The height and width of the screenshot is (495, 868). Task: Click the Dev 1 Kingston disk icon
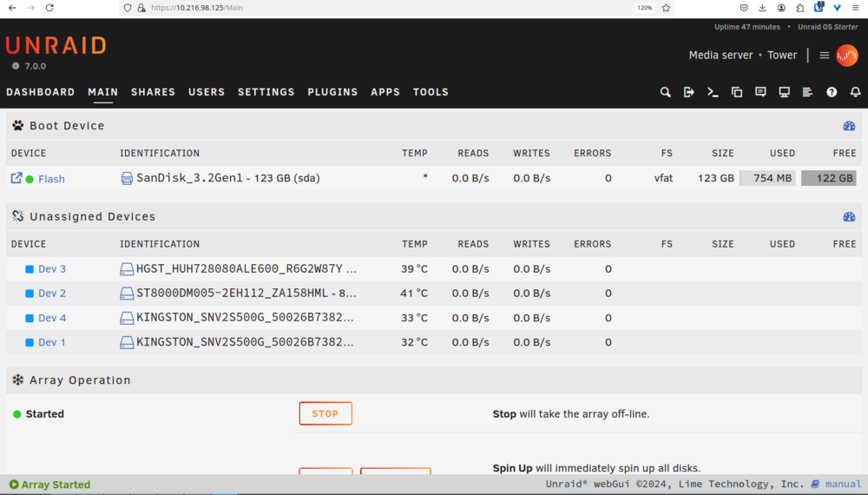click(x=126, y=342)
